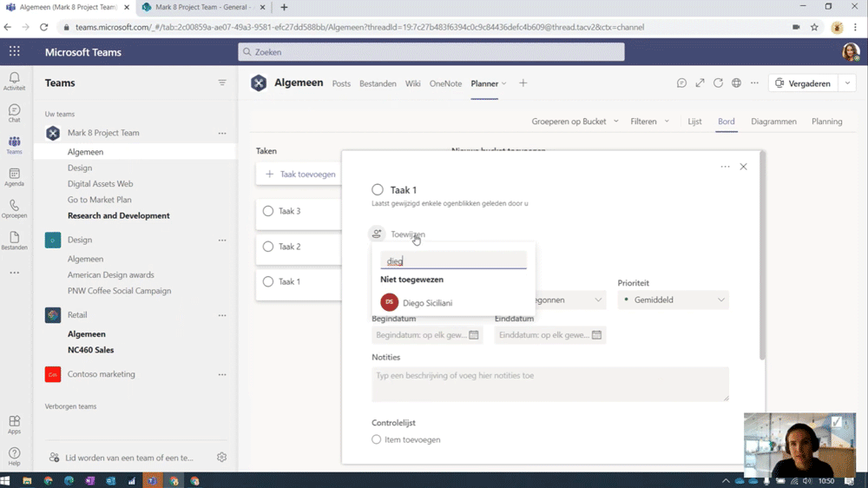The width and height of the screenshot is (868, 488).
Task: Complete Taak 1 in the dialog
Action: pyautogui.click(x=378, y=190)
